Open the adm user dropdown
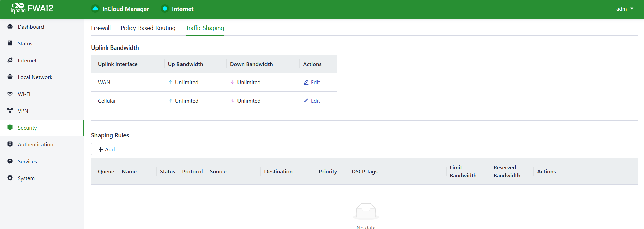Screen dimensions: 644x229 [624, 9]
